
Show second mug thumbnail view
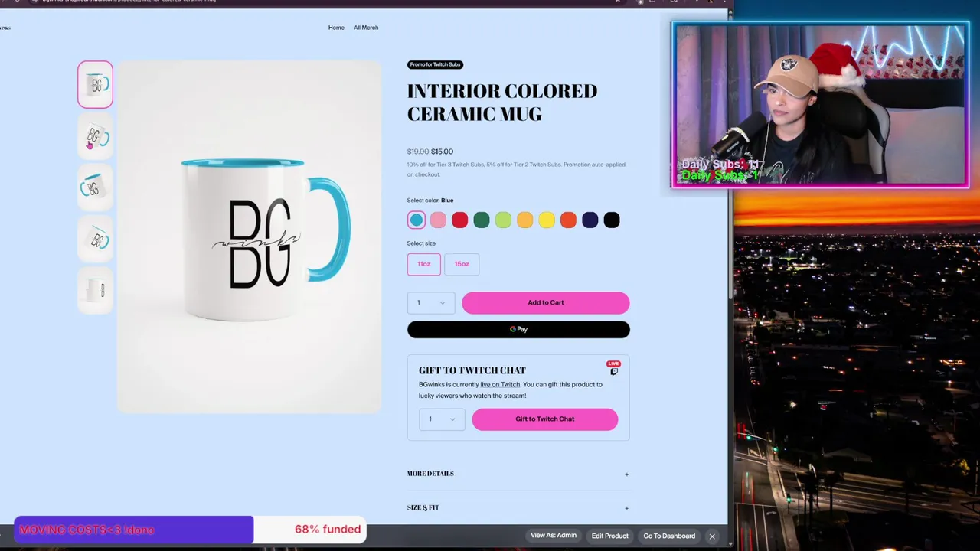95,137
